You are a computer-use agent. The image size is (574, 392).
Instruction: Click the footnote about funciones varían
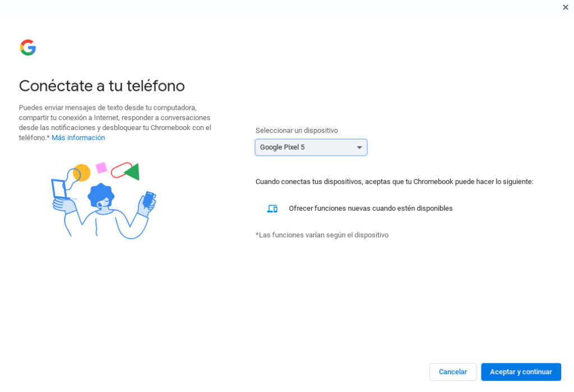[322, 235]
